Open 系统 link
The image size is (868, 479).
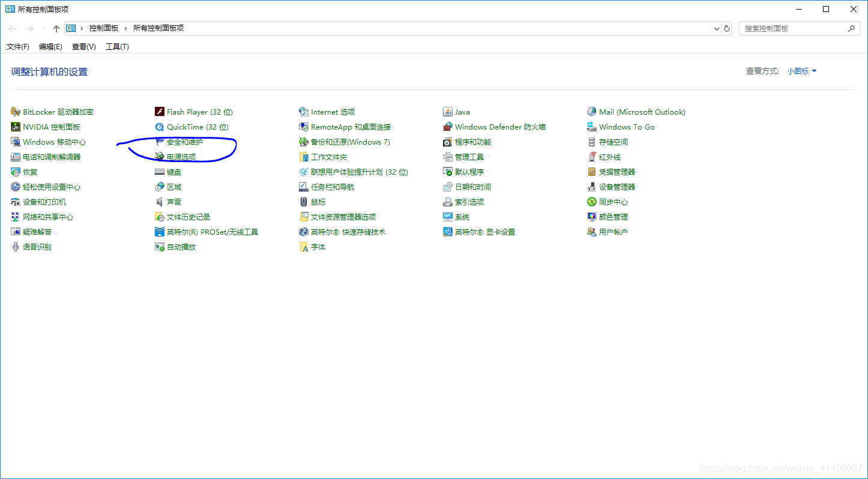462,217
